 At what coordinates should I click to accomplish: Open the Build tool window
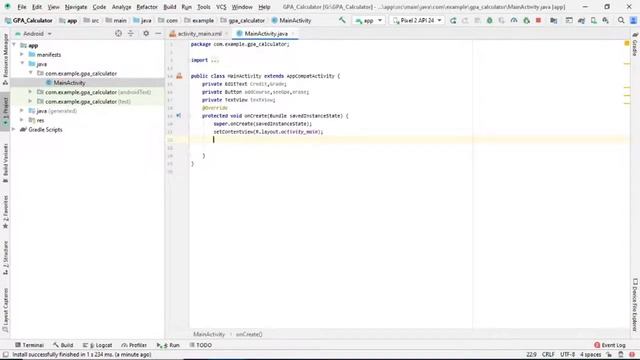coord(63,345)
